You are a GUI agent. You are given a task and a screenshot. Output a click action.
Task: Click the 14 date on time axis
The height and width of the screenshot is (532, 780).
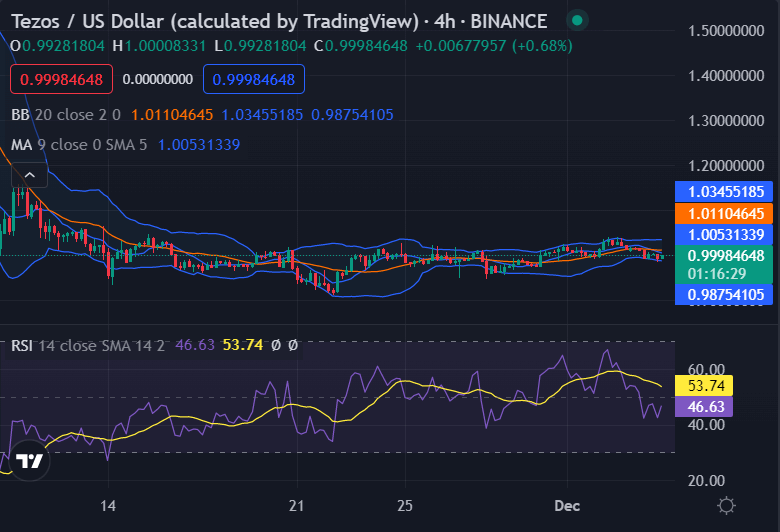pyautogui.click(x=108, y=506)
